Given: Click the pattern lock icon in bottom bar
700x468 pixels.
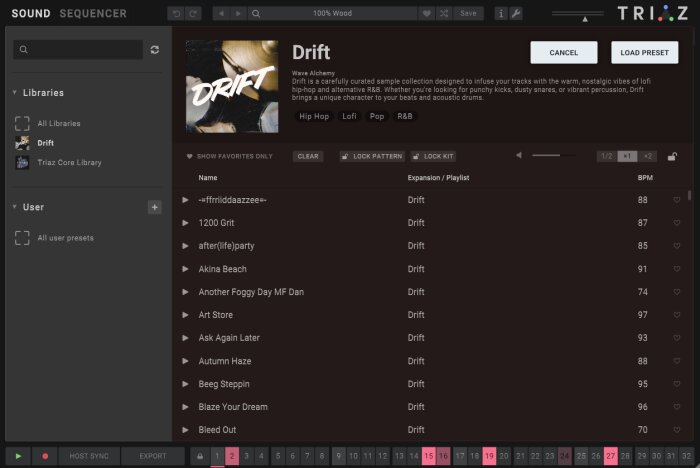Looking at the screenshot, I should click(x=200, y=456).
